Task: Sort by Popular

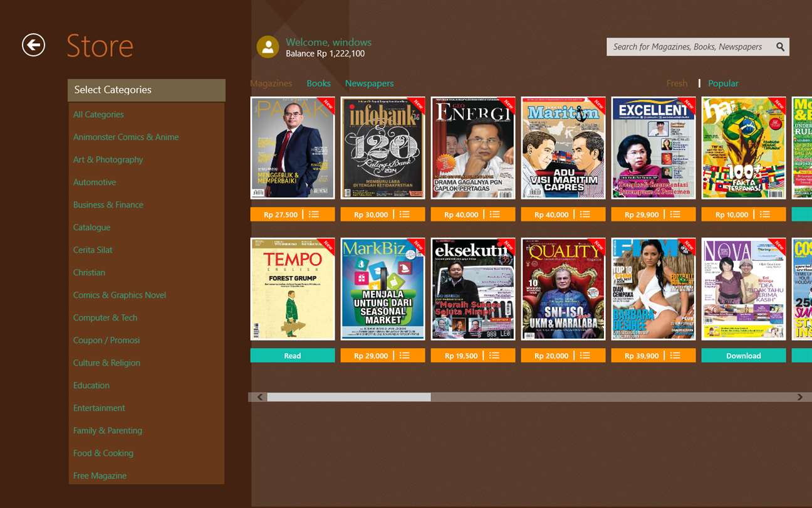Action: coord(723,83)
